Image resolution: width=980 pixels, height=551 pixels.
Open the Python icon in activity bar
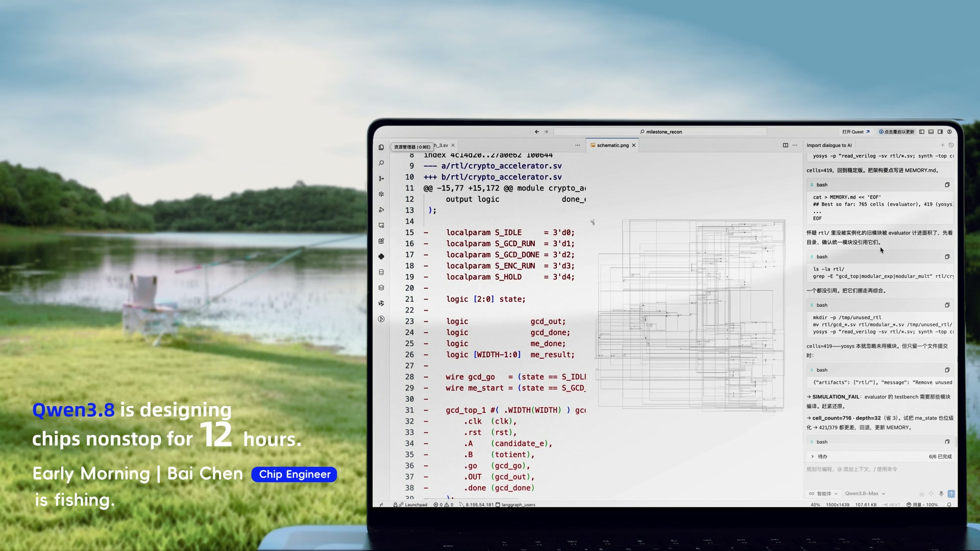point(381,257)
